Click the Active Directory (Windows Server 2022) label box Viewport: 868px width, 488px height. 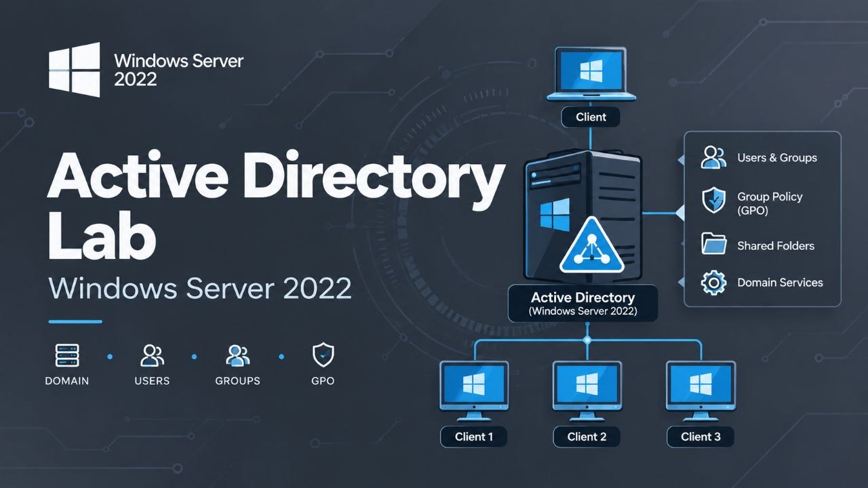click(x=583, y=304)
